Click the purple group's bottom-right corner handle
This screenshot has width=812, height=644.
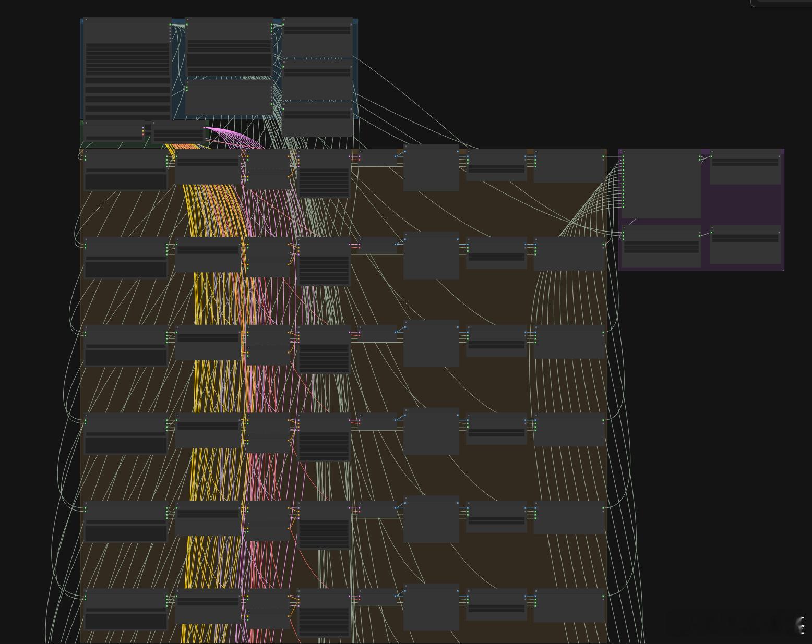[x=783, y=269]
